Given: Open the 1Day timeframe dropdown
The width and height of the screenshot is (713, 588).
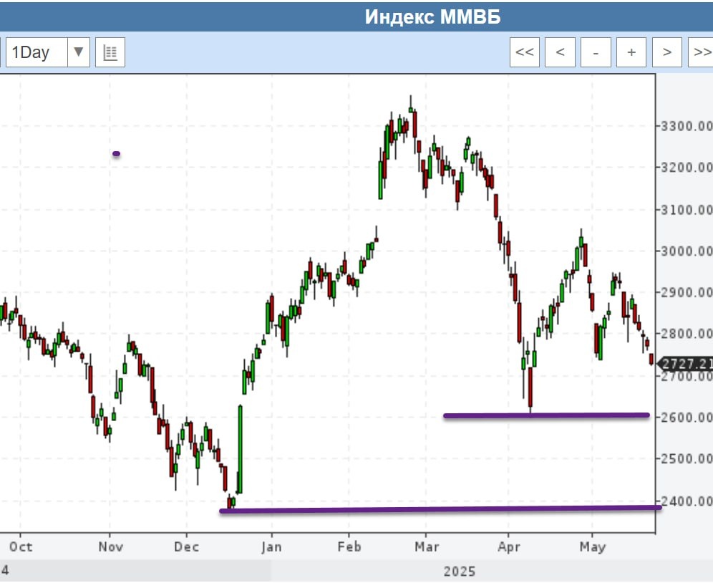Looking at the screenshot, I should click(x=47, y=52).
